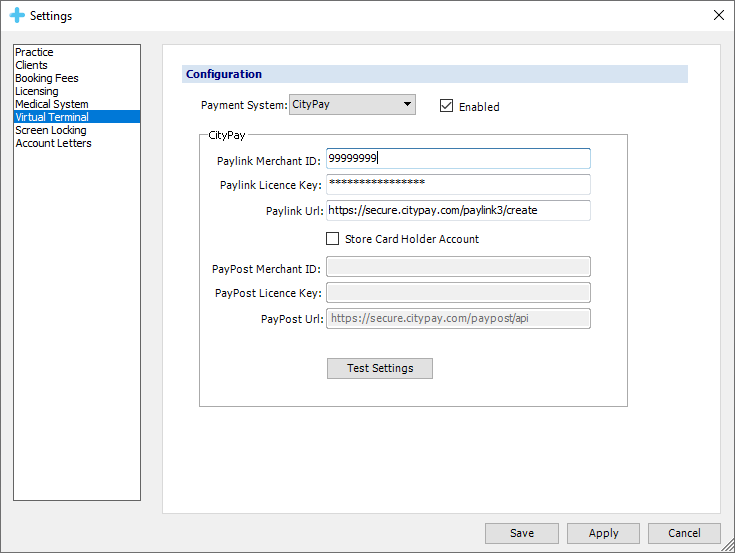Select Account Letters category
Viewport: 735px width, 553px height.
pos(53,143)
